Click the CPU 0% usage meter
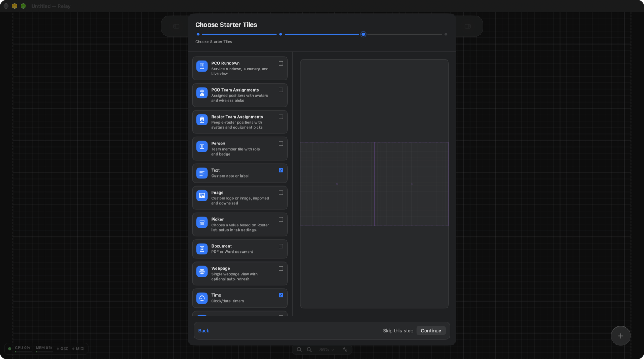Screen dimensions: 644x359 tap(23, 348)
